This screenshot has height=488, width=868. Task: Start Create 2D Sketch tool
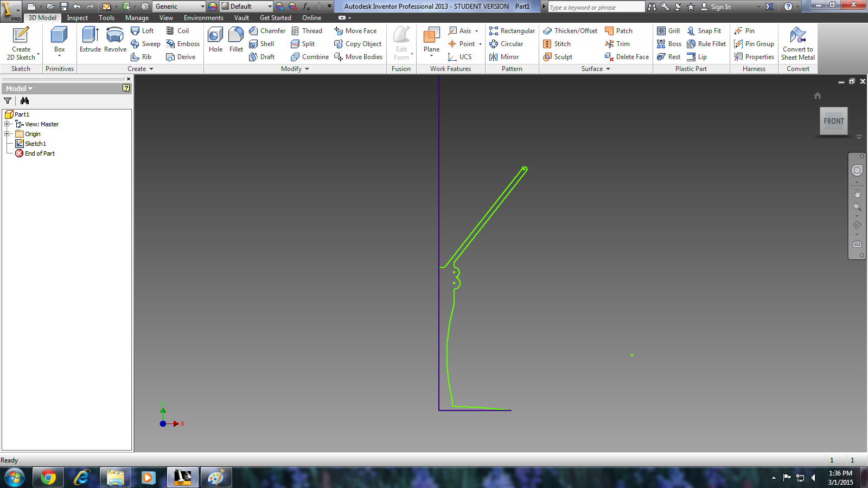(x=21, y=43)
